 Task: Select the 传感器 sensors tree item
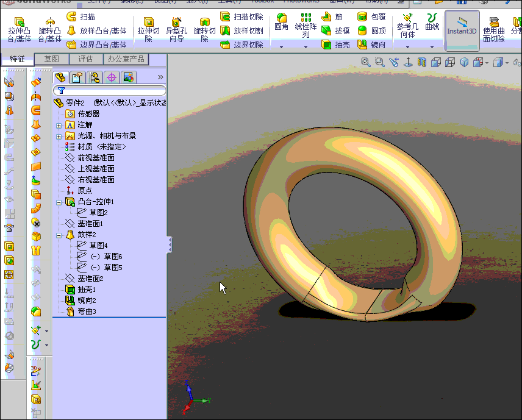(x=82, y=114)
